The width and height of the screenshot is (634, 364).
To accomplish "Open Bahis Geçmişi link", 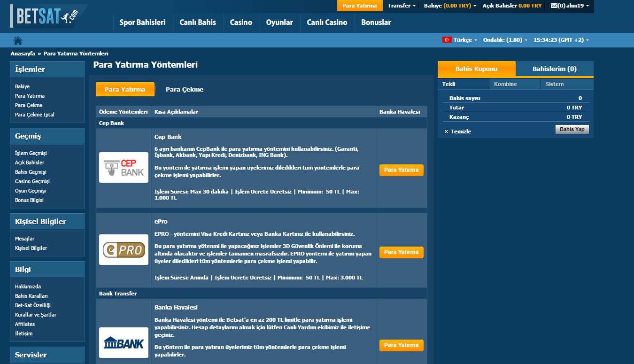I will pyautogui.click(x=31, y=172).
